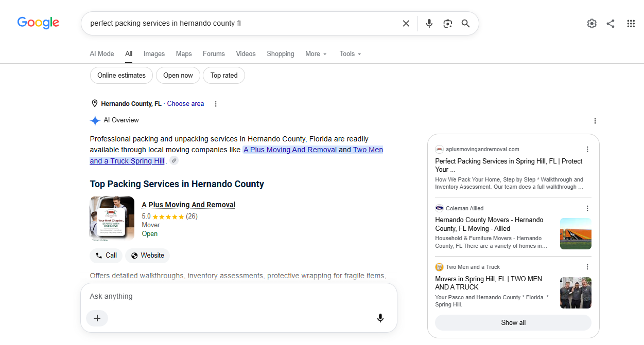Click the plus button in Ask anything box

tap(97, 318)
